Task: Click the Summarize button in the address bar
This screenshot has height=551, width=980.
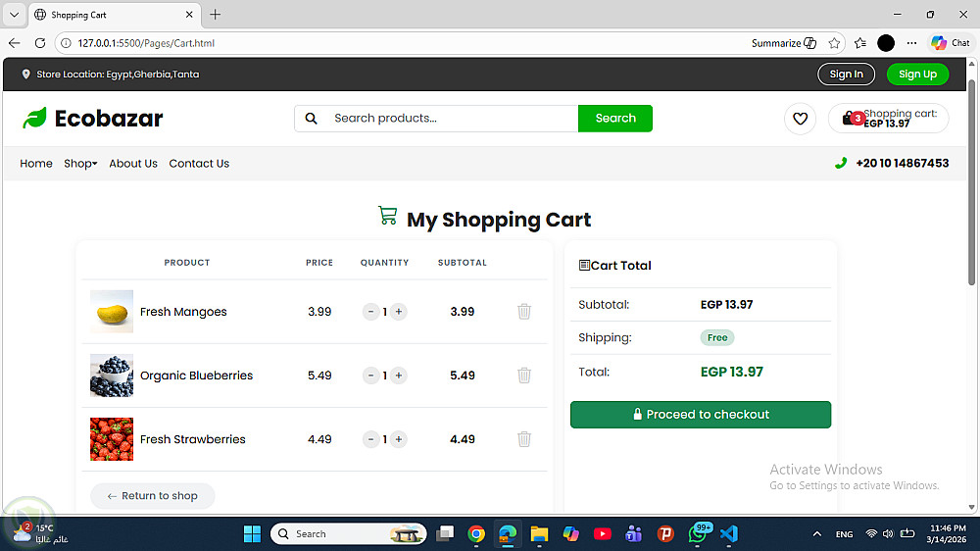Action: tap(784, 43)
